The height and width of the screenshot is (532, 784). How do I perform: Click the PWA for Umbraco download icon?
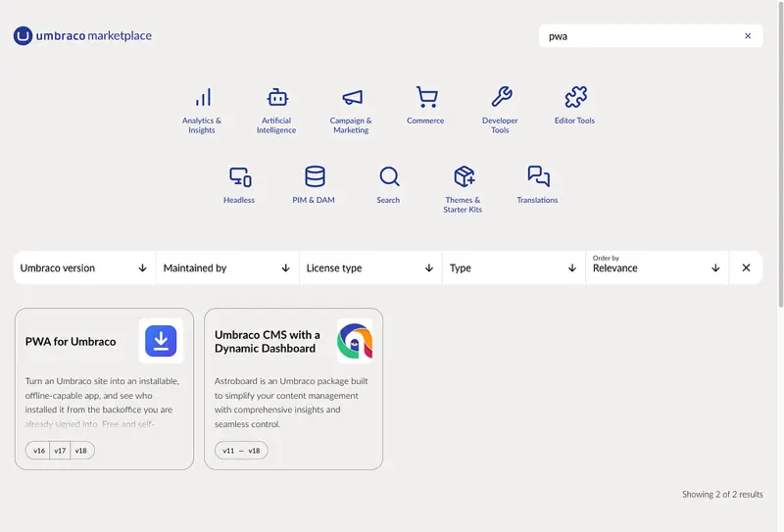pos(161,341)
